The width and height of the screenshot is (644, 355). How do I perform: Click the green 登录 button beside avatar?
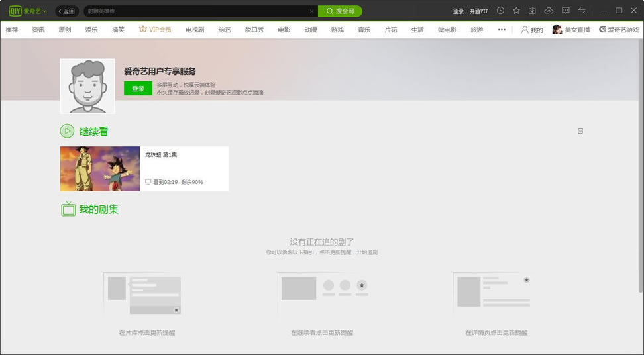pos(138,89)
